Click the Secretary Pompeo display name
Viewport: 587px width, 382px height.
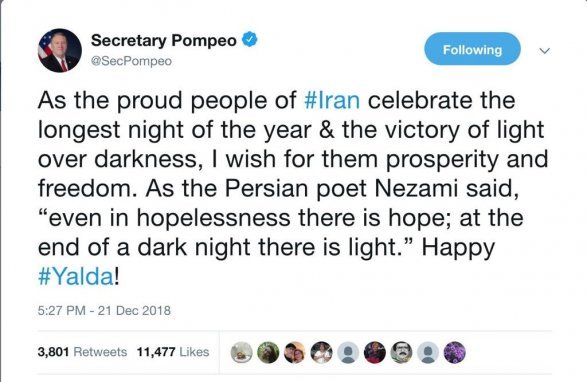(x=164, y=40)
